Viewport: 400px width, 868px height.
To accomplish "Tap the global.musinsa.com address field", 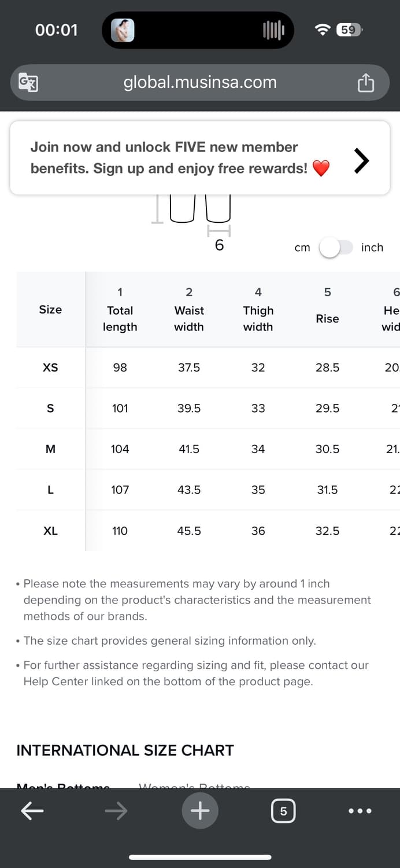I will coord(200,83).
